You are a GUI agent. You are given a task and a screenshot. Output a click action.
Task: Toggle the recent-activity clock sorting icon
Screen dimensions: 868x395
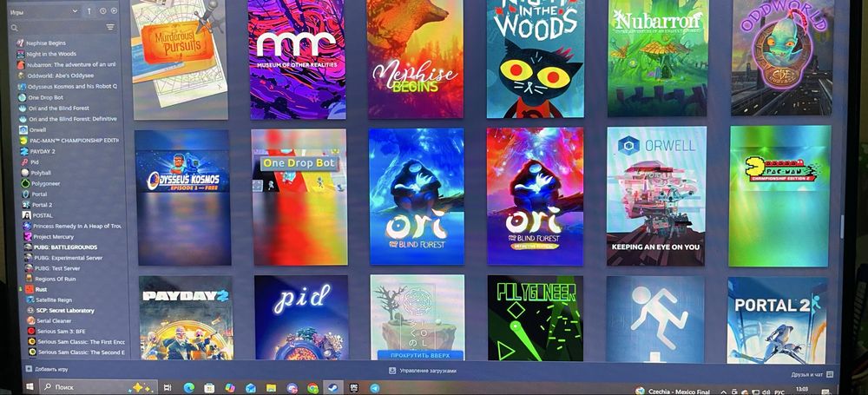pyautogui.click(x=103, y=11)
